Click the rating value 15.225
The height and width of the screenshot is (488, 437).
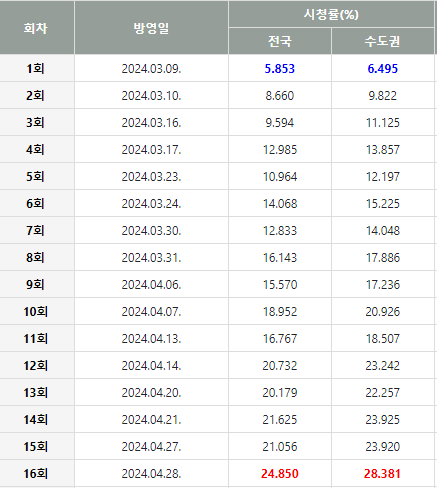pos(383,204)
